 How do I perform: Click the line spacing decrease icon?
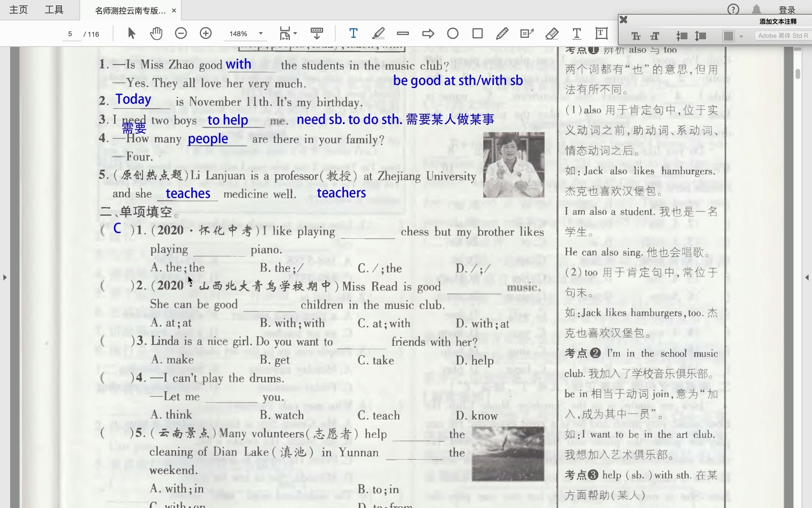point(681,36)
